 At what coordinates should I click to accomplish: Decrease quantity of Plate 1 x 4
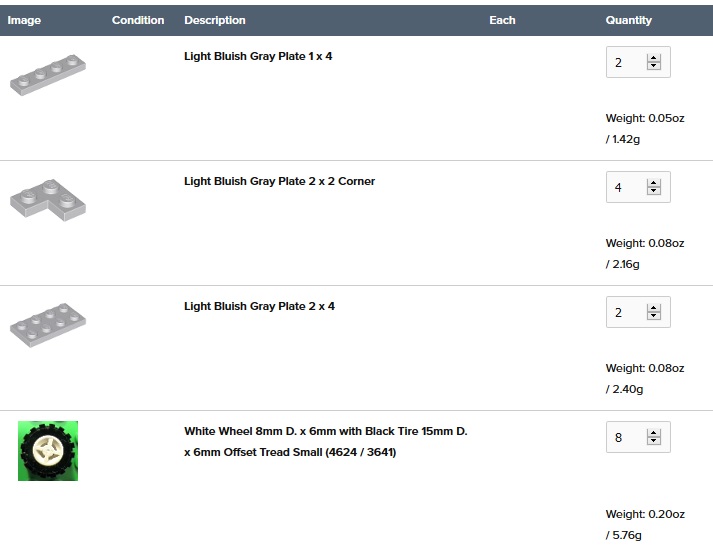pos(654,66)
